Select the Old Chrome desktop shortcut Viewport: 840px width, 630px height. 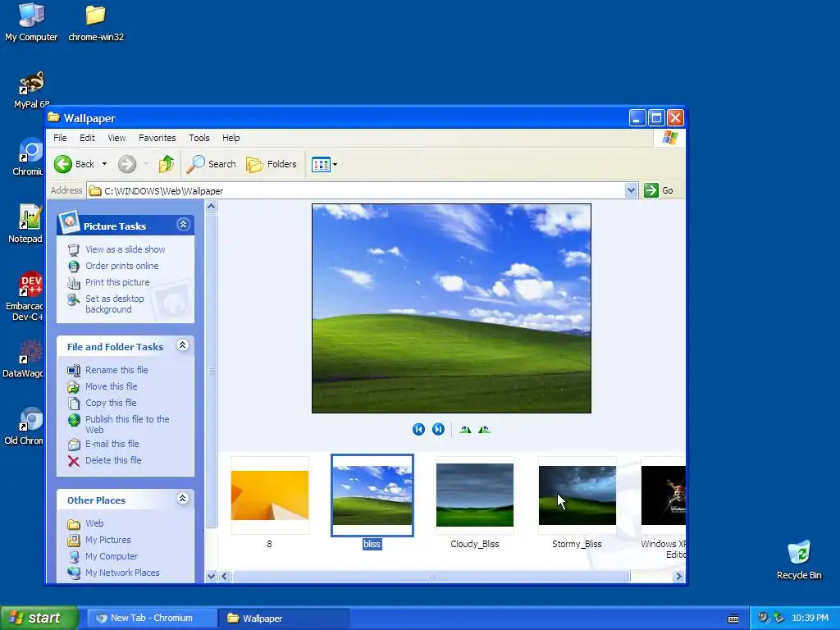click(x=25, y=427)
